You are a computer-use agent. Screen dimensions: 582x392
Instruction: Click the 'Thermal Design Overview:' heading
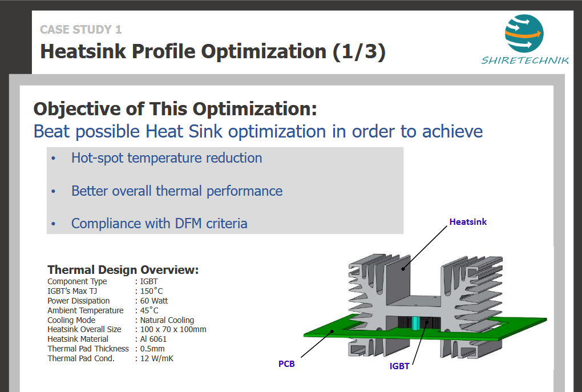click(x=123, y=270)
